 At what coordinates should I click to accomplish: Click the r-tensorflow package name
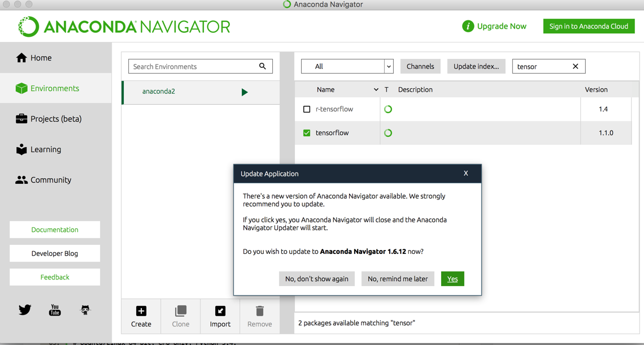[x=334, y=109]
